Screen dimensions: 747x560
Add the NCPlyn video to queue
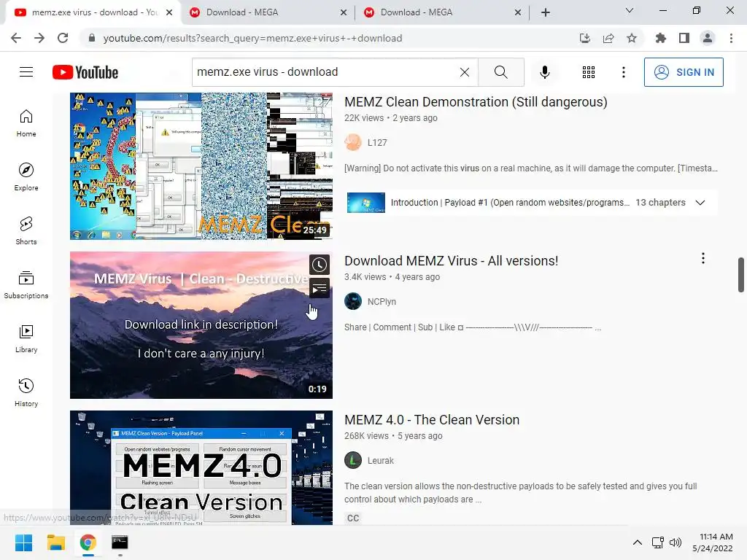click(320, 288)
